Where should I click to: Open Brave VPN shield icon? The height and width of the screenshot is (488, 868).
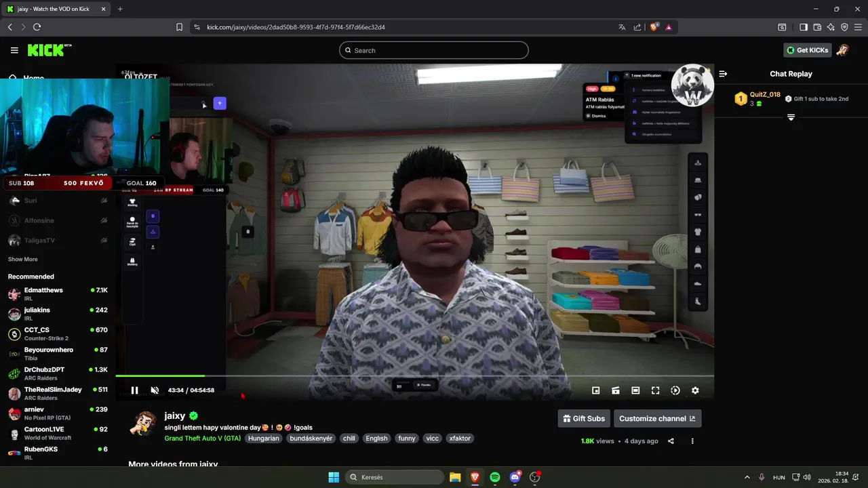point(844,27)
